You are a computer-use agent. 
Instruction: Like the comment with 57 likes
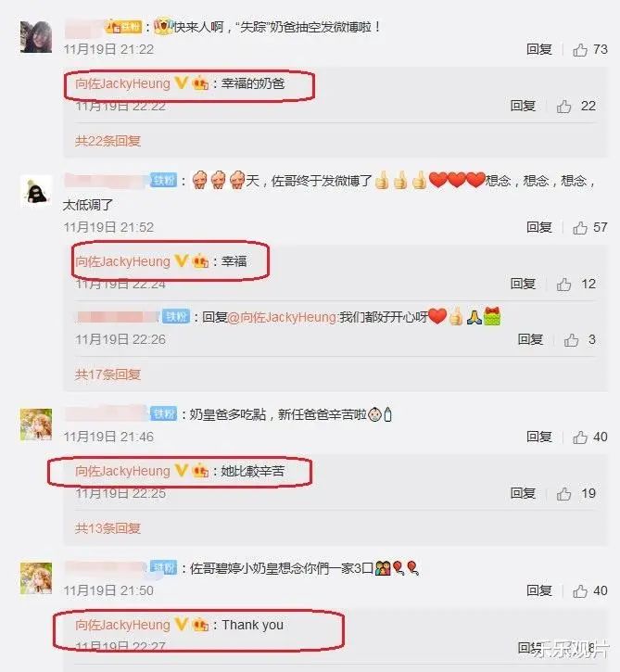580,228
